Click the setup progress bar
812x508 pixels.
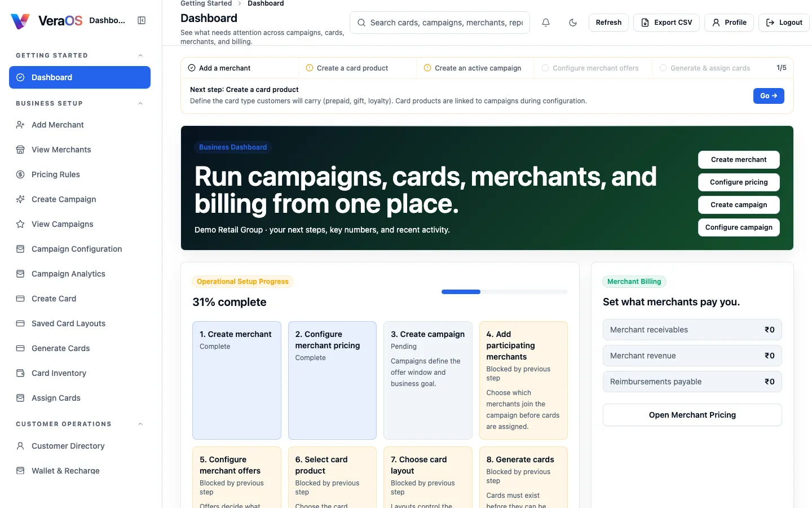pos(505,292)
